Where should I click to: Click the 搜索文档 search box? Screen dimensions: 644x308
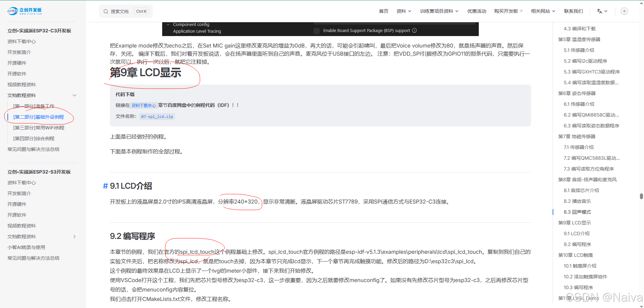pos(126,11)
